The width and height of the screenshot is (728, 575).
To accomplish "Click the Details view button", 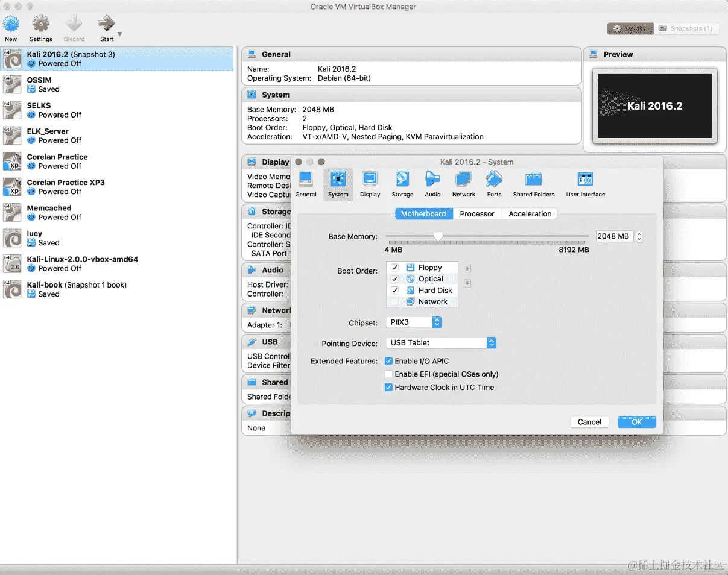I will 630,28.
